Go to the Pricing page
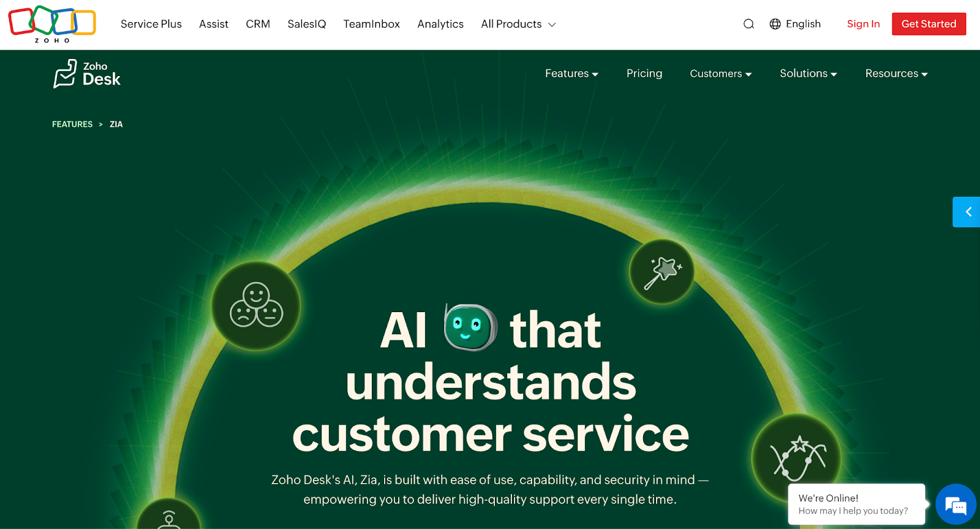This screenshot has height=529, width=980. 644,74
